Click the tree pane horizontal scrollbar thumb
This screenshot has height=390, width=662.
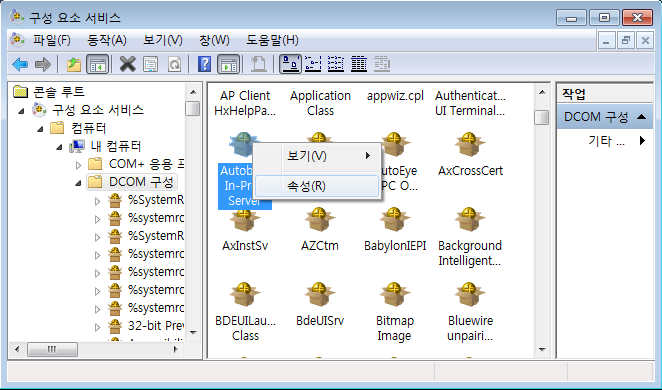(x=52, y=349)
